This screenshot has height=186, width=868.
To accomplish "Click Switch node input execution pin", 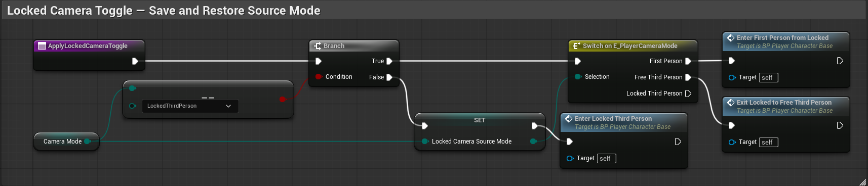I will 578,61.
